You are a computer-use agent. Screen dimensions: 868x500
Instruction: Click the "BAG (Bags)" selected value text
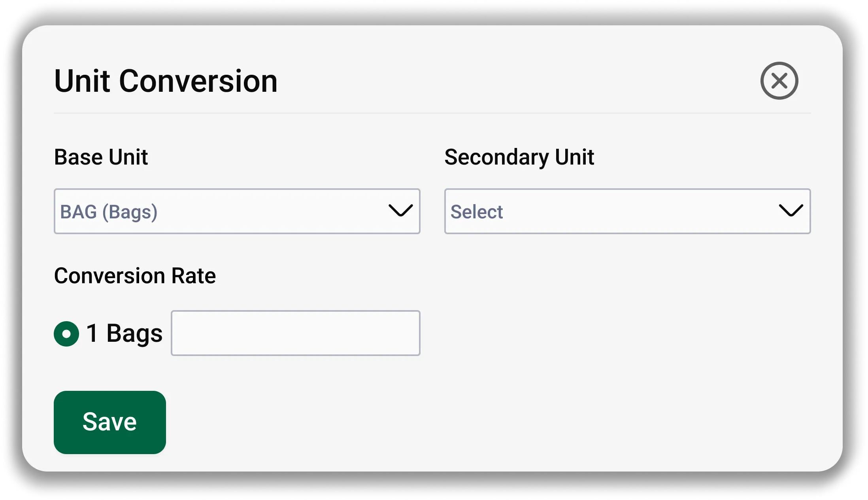pyautogui.click(x=109, y=212)
